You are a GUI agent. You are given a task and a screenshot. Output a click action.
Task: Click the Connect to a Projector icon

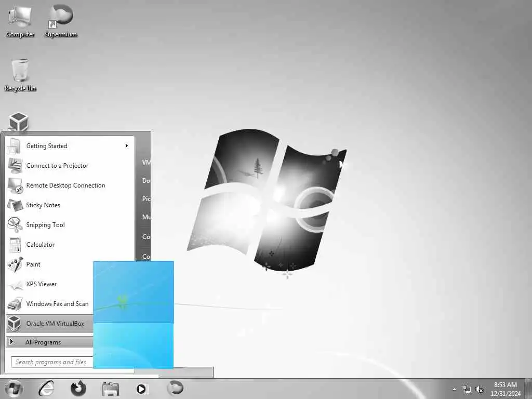(15, 166)
